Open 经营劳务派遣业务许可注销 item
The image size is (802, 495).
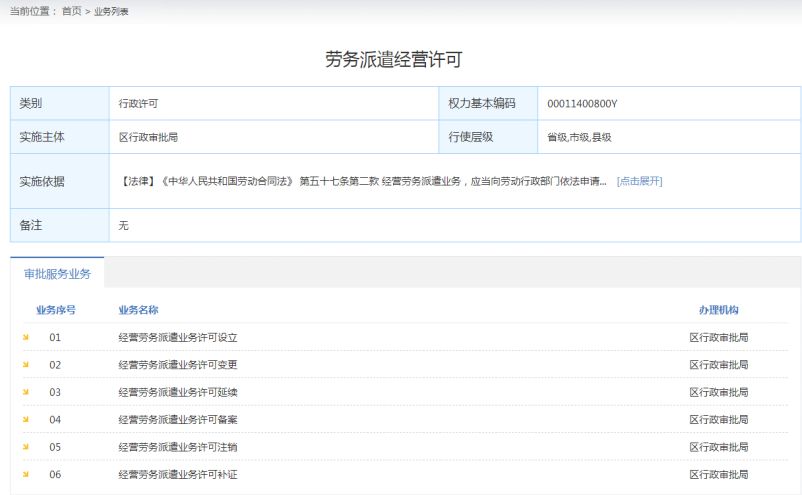coord(177,447)
